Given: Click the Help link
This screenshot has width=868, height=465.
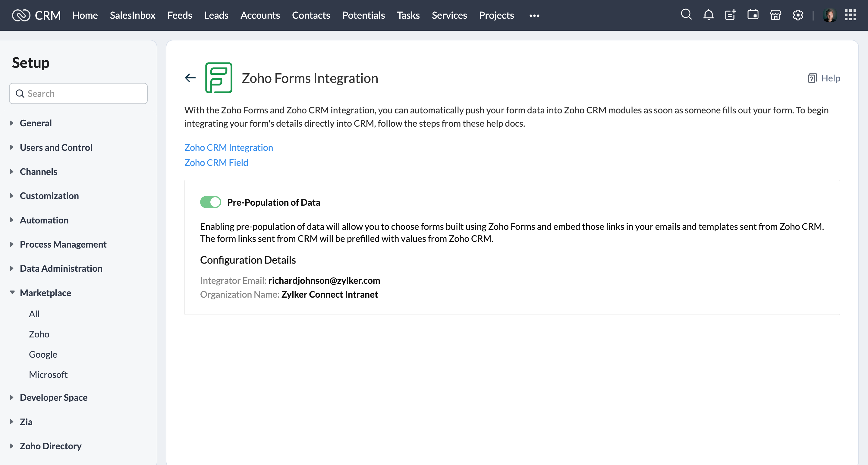Looking at the screenshot, I should [x=824, y=78].
